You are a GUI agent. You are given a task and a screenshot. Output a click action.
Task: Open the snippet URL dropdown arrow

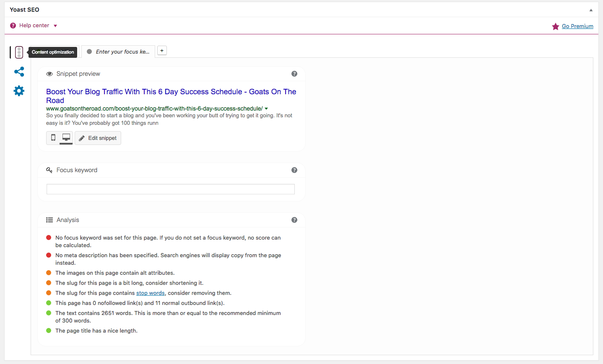pos(266,109)
